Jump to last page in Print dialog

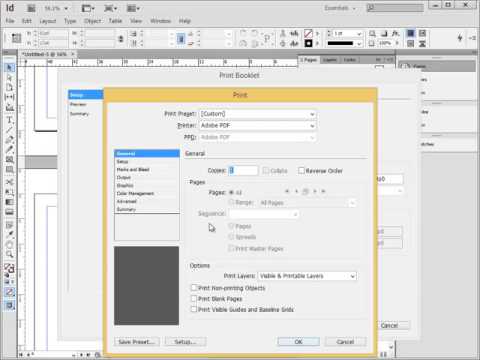[323, 191]
